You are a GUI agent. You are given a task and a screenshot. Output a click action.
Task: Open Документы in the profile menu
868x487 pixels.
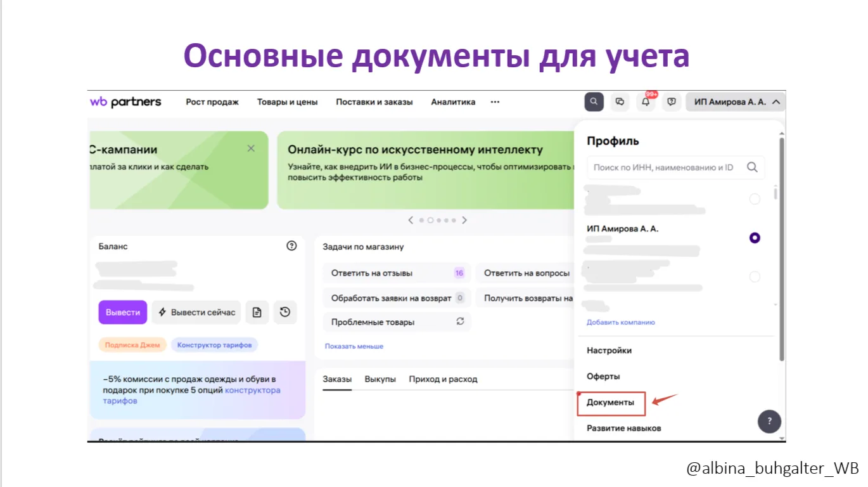tap(610, 403)
